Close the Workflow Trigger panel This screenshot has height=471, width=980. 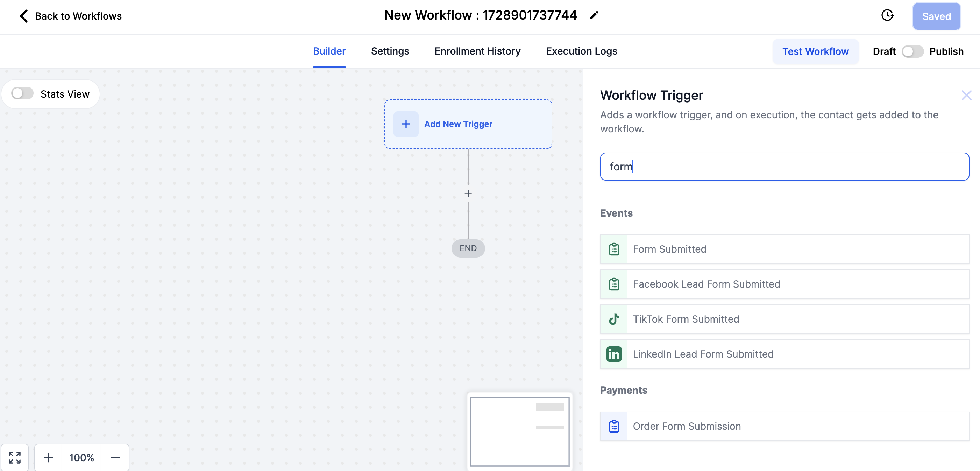coord(966,95)
